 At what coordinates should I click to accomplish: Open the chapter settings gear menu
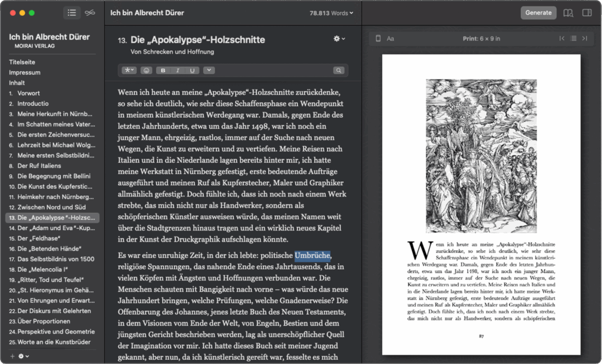tap(339, 38)
